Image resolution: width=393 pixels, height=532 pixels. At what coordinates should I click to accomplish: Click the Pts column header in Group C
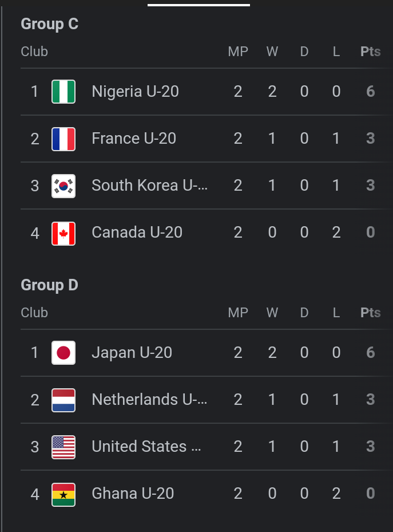[x=370, y=52]
